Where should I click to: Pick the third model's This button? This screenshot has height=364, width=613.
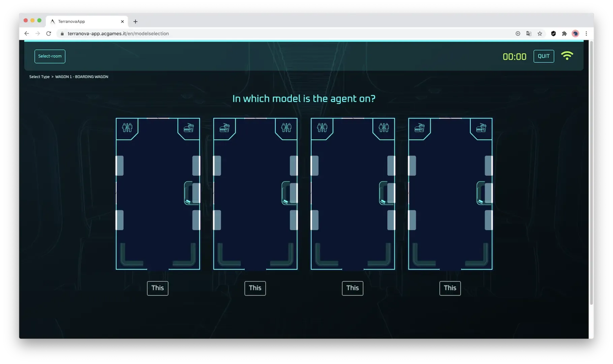pos(353,288)
